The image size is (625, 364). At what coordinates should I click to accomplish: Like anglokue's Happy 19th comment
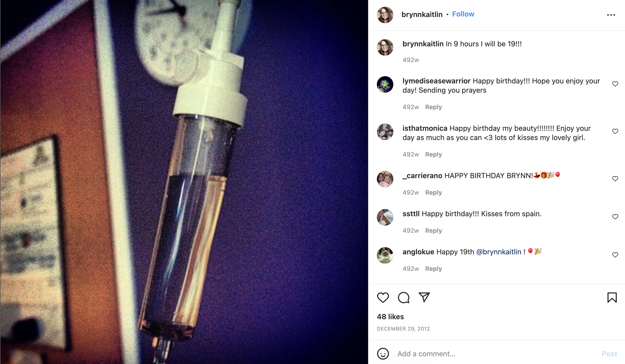(x=615, y=255)
